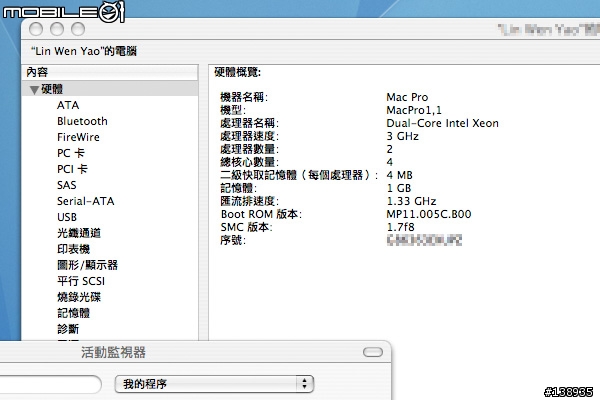Click the 3 GHz processor speed value
Image resolution: width=600 pixels, height=400 pixels.
point(403,136)
